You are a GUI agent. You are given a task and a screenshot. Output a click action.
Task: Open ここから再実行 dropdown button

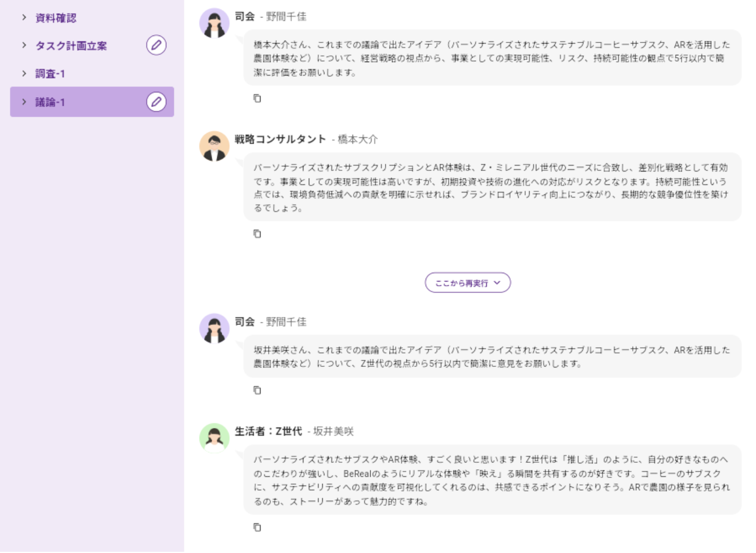point(468,283)
